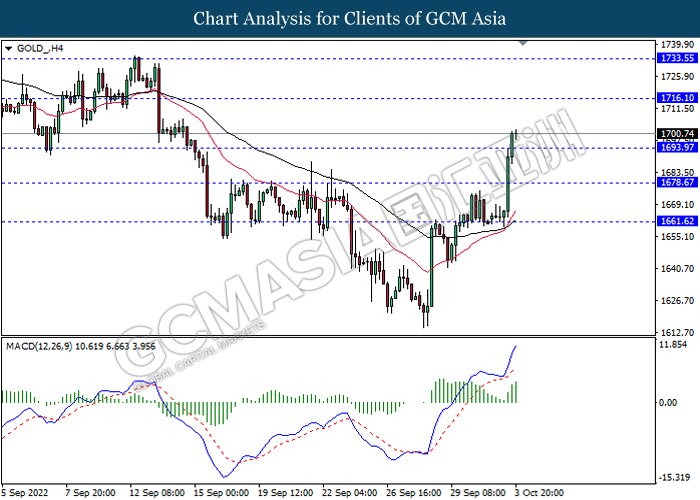Click the 1725.90 price axis value
700x500 pixels.
(677, 77)
